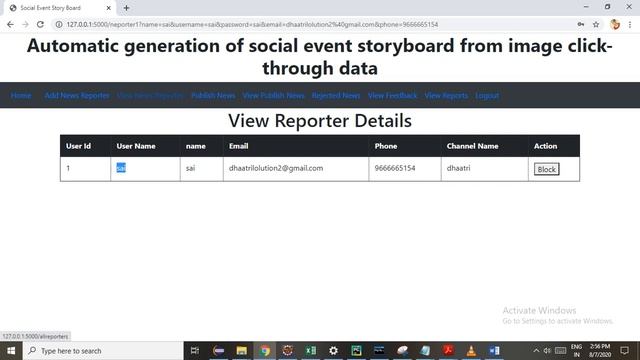Viewport: 640px width, 360px height.
Task: Open Excel from the taskbar
Action: tap(311, 351)
